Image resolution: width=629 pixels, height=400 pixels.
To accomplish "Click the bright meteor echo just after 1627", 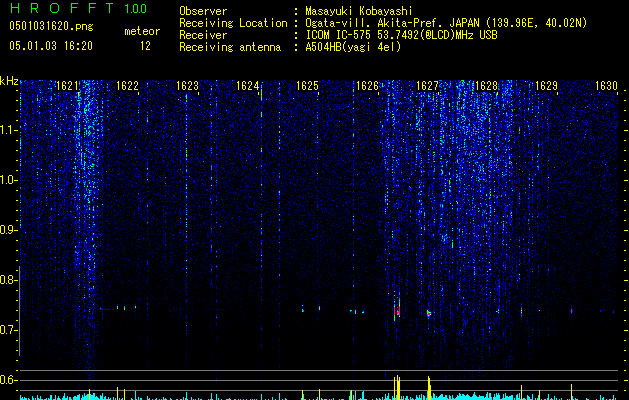I will tap(429, 313).
